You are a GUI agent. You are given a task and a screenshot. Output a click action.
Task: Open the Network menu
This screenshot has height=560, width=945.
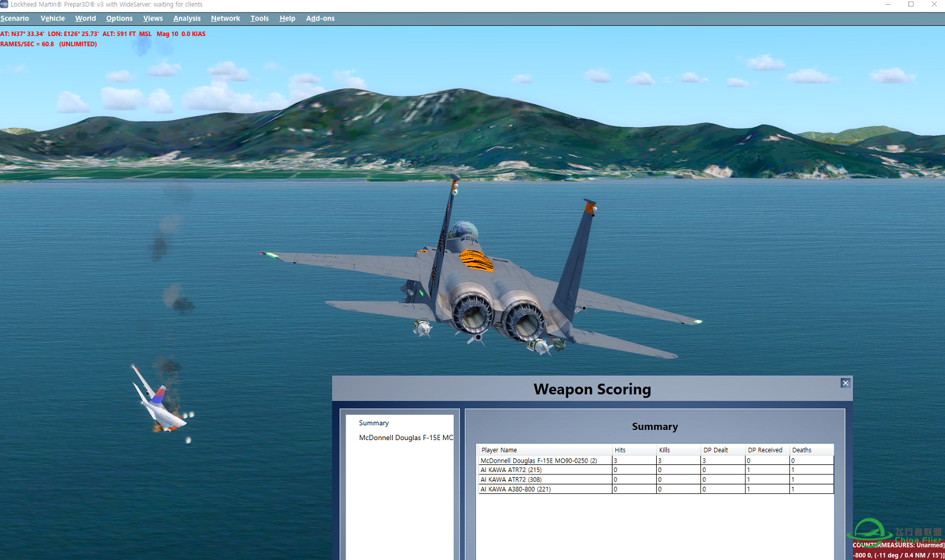point(226,18)
